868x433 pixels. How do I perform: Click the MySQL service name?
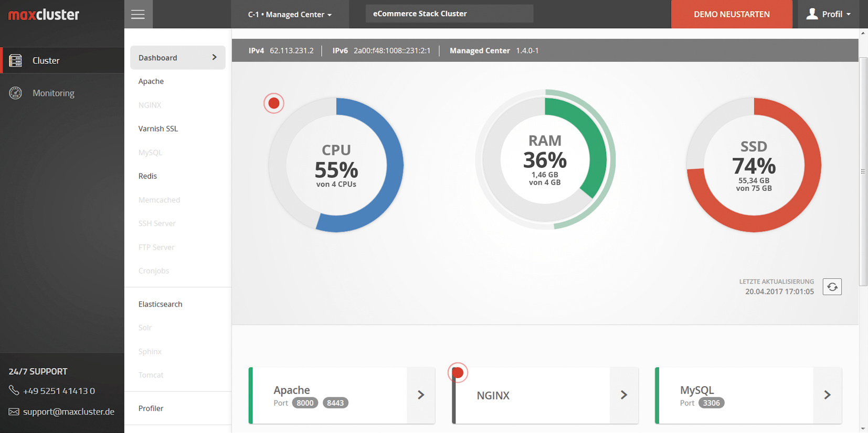(697, 390)
